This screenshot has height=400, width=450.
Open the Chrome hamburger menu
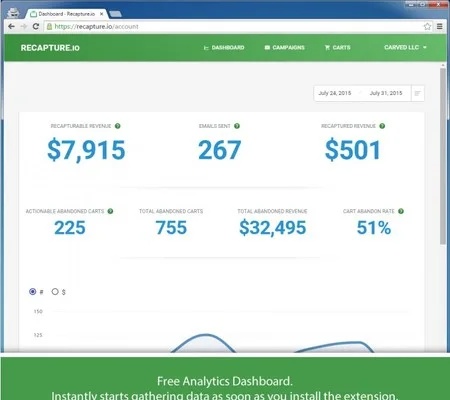pos(440,26)
